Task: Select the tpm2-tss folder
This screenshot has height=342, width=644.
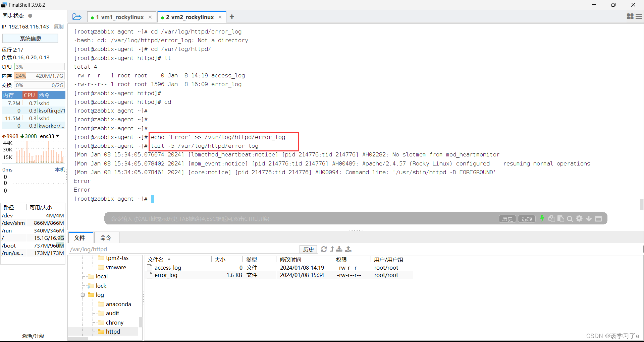Action: point(117,258)
